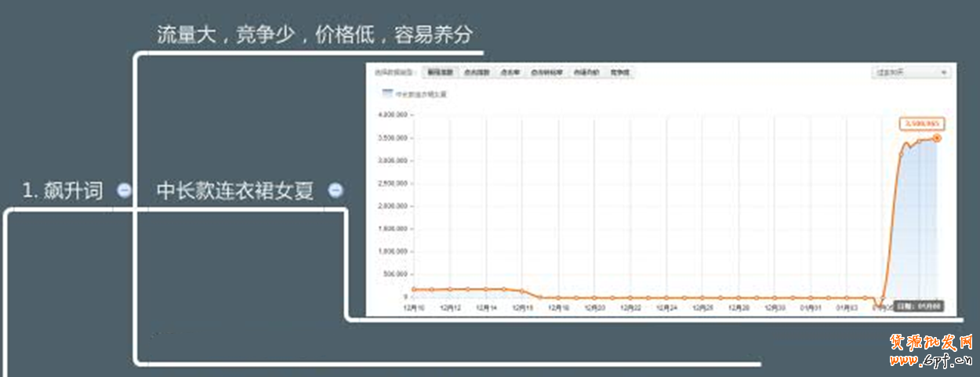
Task: Click the dark date tooltip on x-axis
Action: coord(927,306)
